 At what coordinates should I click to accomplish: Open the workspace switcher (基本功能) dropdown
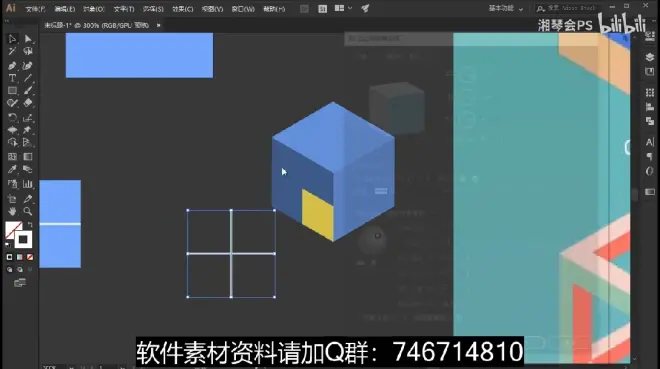tap(506, 8)
